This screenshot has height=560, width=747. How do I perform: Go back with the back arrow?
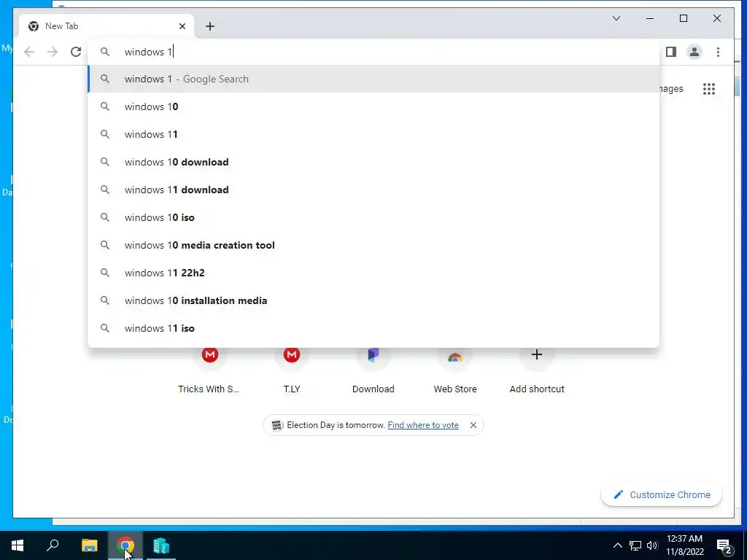point(29,52)
